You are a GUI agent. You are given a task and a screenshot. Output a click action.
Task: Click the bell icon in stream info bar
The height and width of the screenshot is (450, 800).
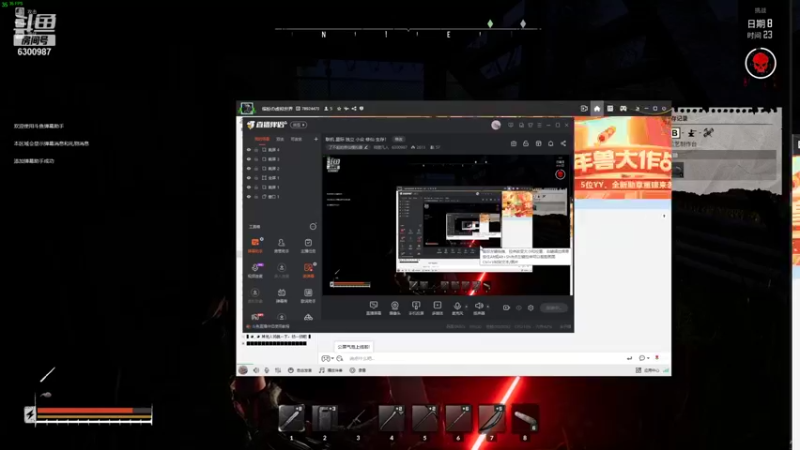(551, 144)
